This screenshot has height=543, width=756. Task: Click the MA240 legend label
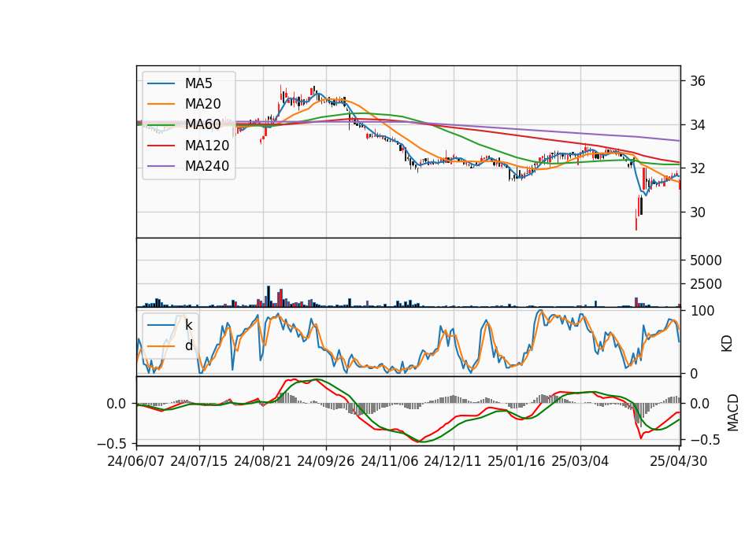(207, 166)
